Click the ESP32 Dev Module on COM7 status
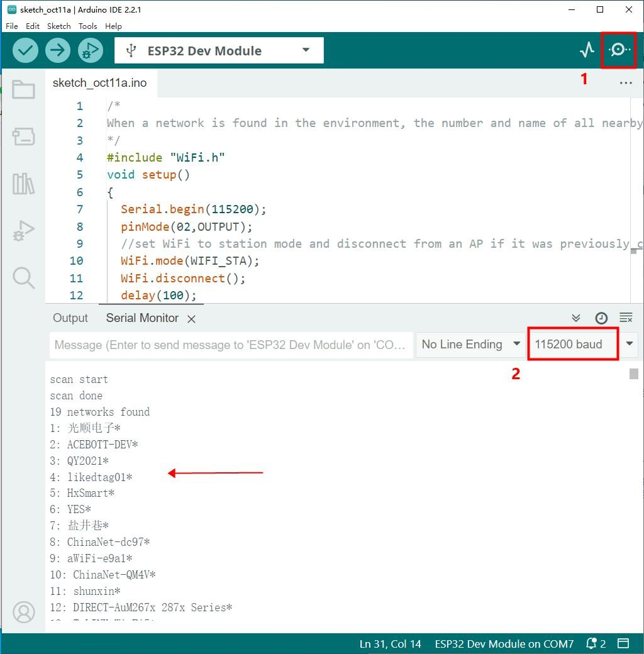644x654 pixels. 504,643
